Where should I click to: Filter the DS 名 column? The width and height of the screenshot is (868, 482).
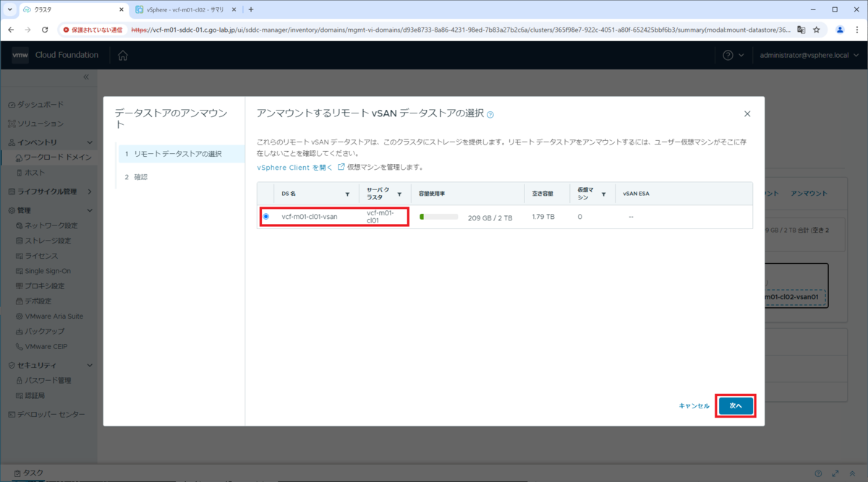(x=347, y=194)
